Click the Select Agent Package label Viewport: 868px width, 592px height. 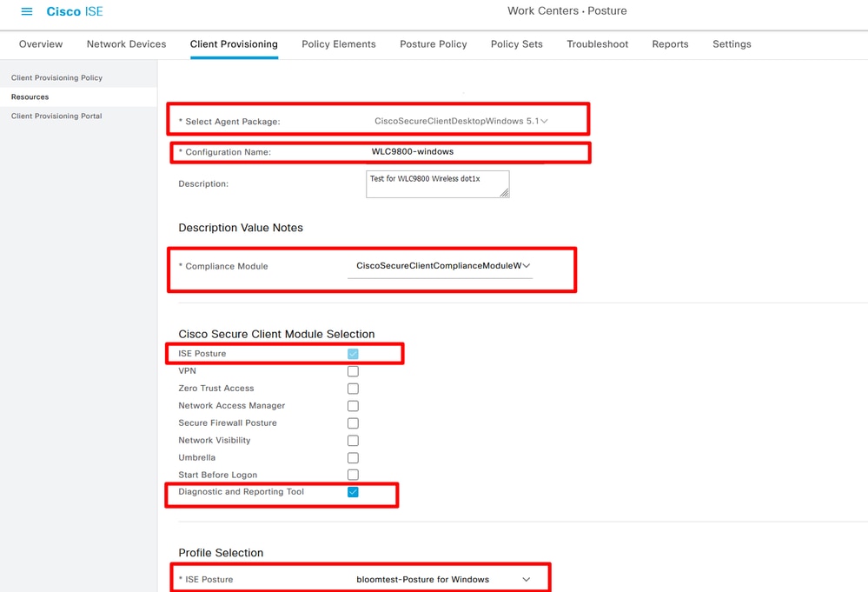[229, 122]
